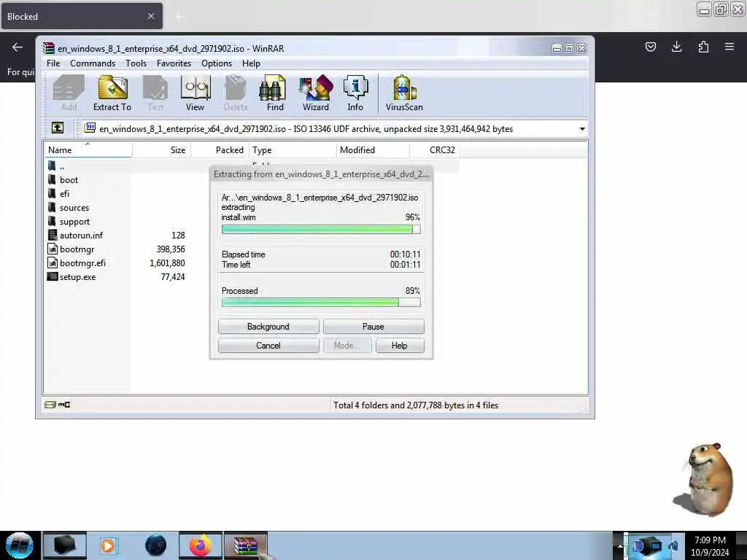The height and width of the screenshot is (560, 747).
Task: Sort by the Size column header
Action: pyautogui.click(x=161, y=150)
